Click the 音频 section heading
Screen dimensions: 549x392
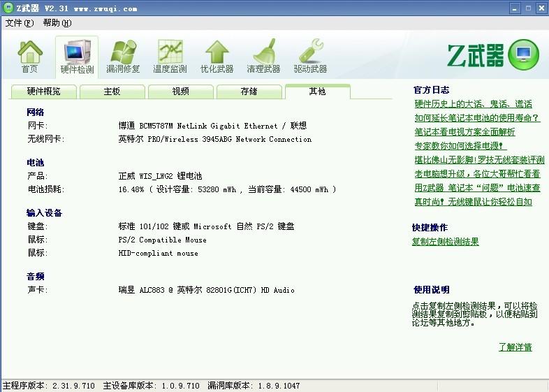36,277
